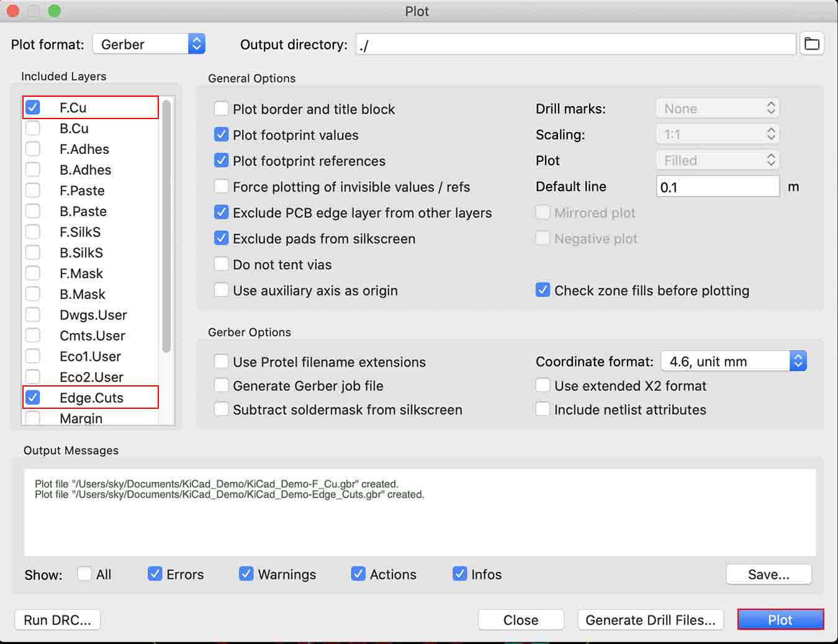Image resolution: width=838 pixels, height=644 pixels.
Task: Browse for output directory folder icon
Action: click(x=811, y=44)
